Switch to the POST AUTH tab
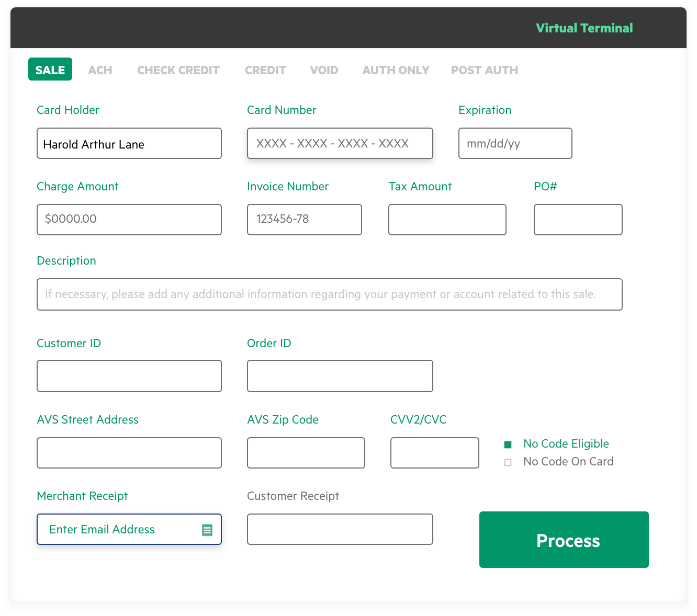 coord(484,70)
